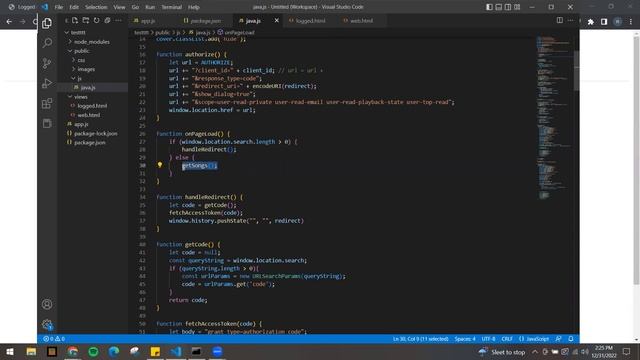
Task: Open the Explorer view in activity bar
Action: click(47, 23)
